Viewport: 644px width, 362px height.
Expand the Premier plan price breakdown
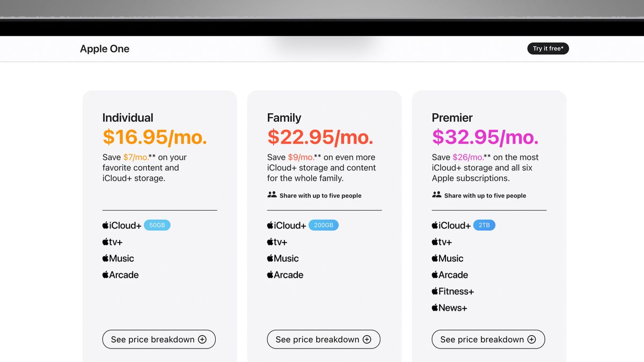[488, 339]
